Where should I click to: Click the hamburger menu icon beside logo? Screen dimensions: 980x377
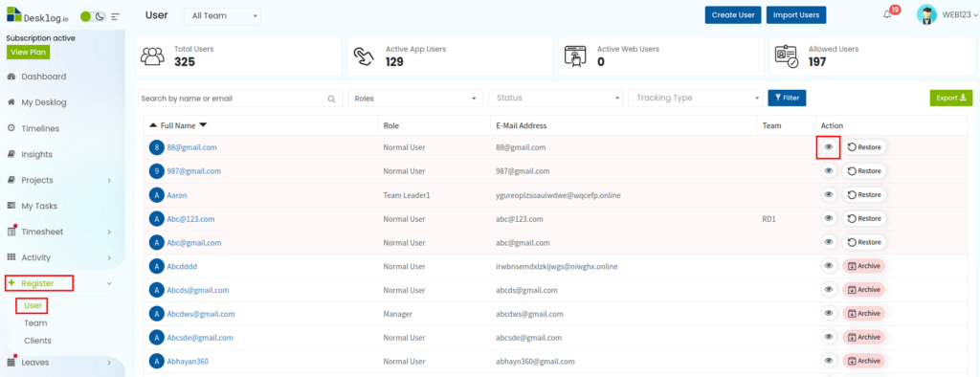115,16
